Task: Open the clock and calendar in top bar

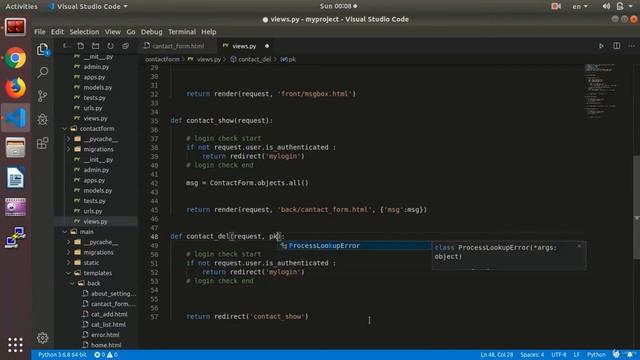Action: click(338, 6)
